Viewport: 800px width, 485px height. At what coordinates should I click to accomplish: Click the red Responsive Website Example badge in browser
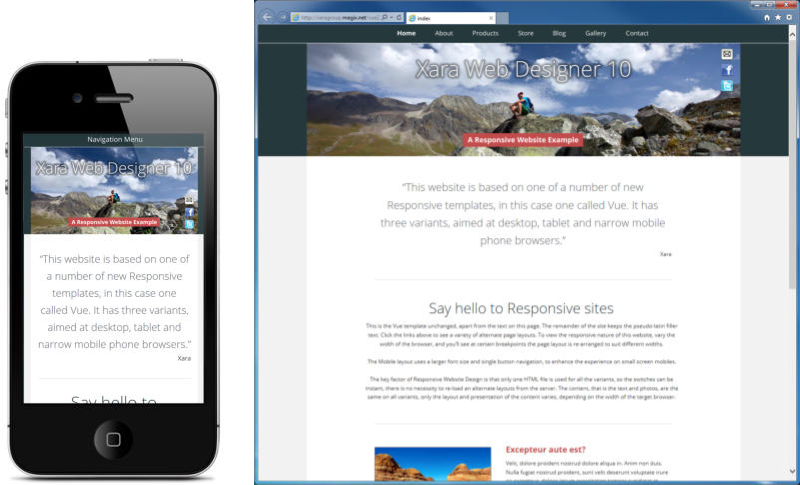[523, 140]
